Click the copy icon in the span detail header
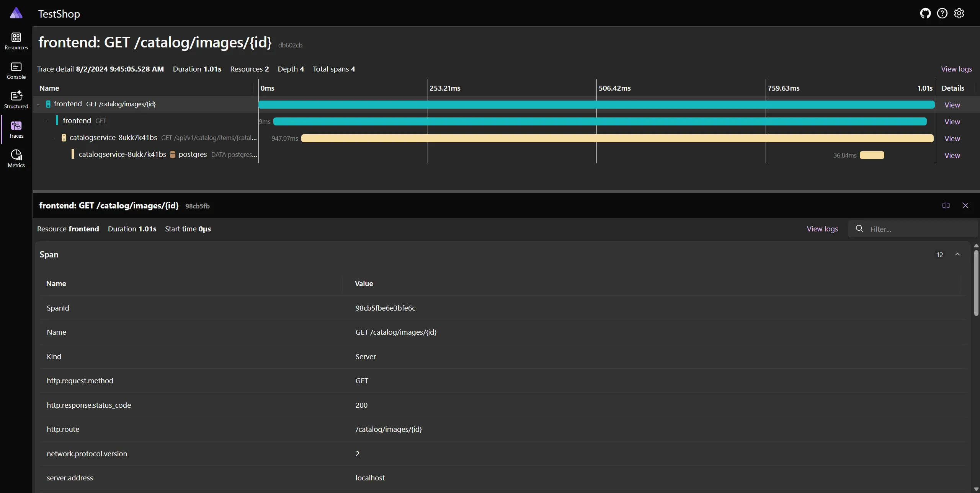 click(x=946, y=205)
